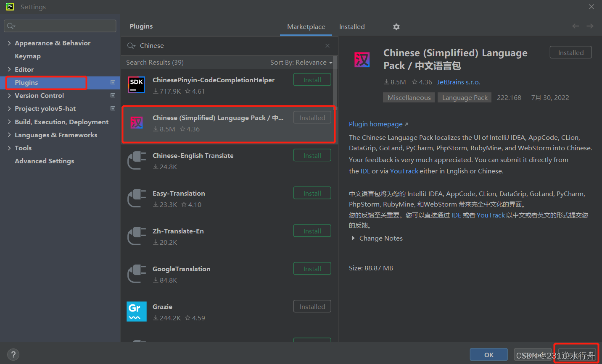Viewport: 602px width, 364px height.
Task: Click Installed button in details header
Action: (570, 52)
